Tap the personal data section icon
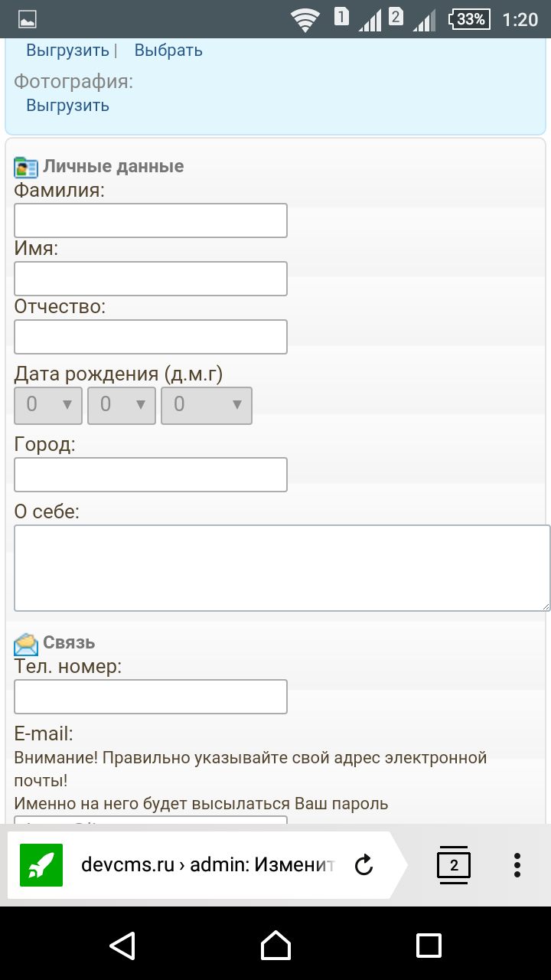551x980 pixels. point(26,167)
